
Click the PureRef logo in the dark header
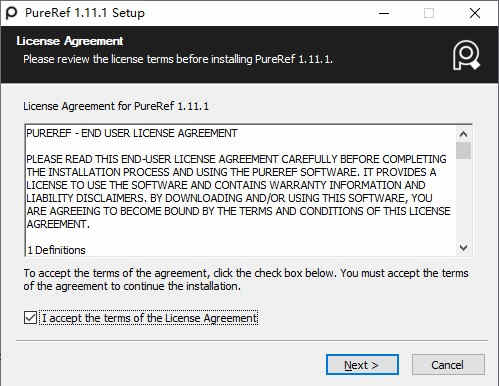tap(466, 55)
